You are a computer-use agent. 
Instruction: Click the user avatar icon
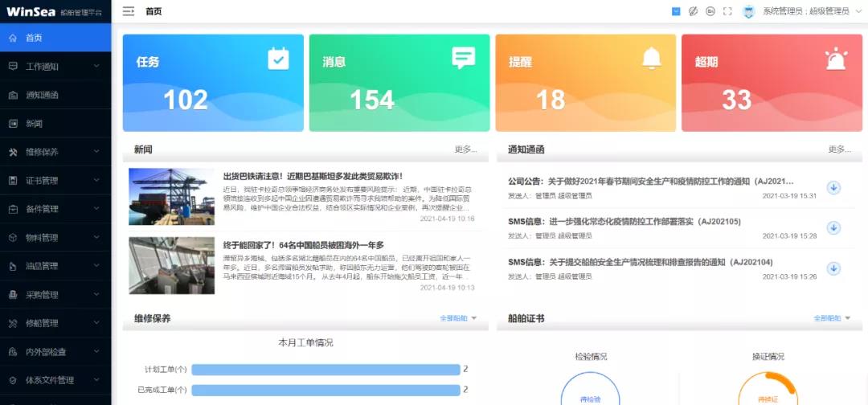click(x=748, y=11)
